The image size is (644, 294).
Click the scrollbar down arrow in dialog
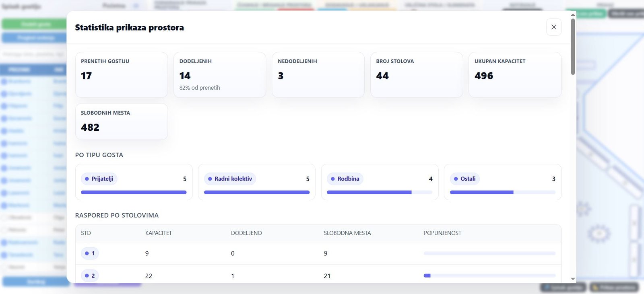pyautogui.click(x=573, y=279)
